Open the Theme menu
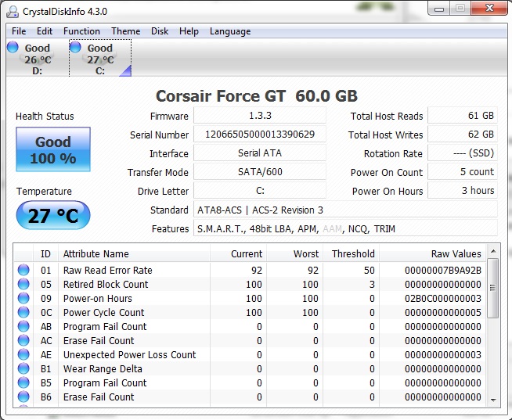Image resolution: width=512 pixels, height=420 pixels. pos(126,31)
